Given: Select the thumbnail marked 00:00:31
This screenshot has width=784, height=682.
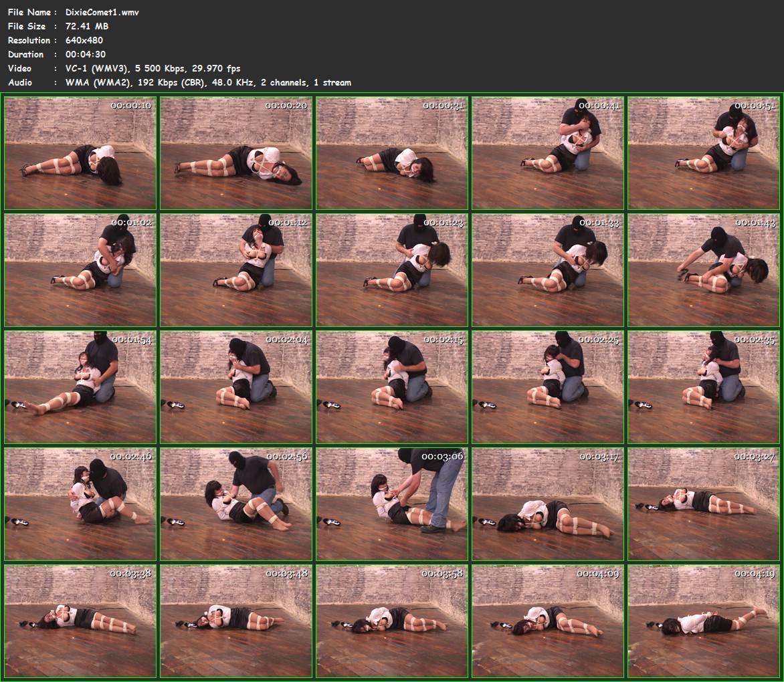Looking at the screenshot, I should tap(392, 153).
